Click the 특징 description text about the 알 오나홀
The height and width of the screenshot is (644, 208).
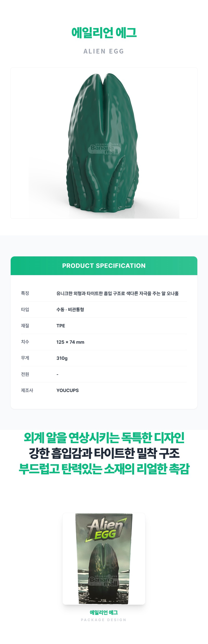pyautogui.click(x=117, y=294)
